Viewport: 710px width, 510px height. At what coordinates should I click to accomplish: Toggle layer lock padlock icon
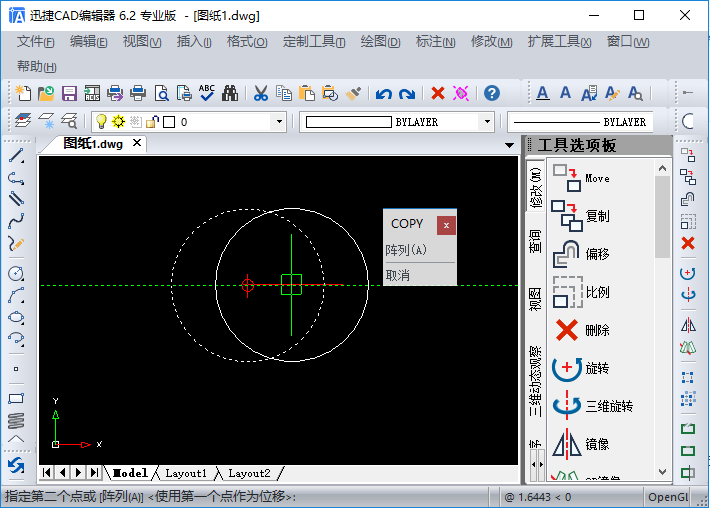coord(153,121)
